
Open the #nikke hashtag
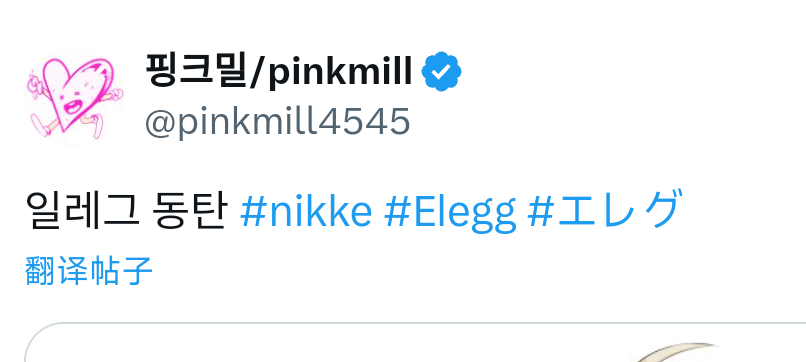click(306, 211)
